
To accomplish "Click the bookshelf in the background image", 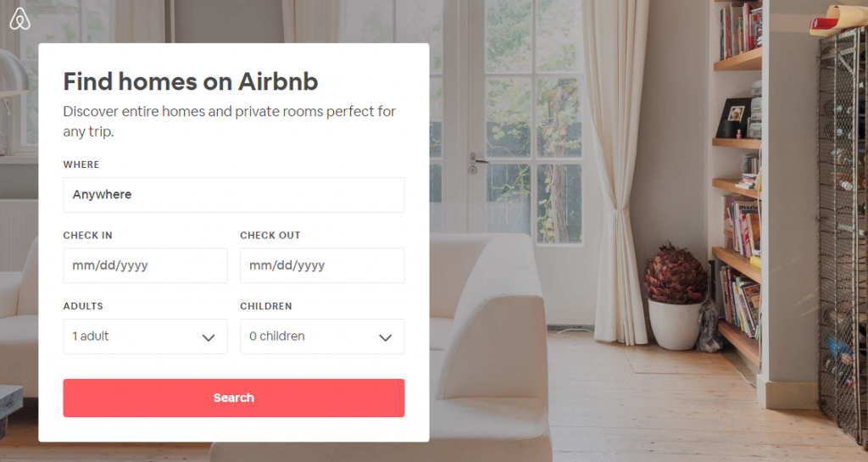I will tap(737, 170).
